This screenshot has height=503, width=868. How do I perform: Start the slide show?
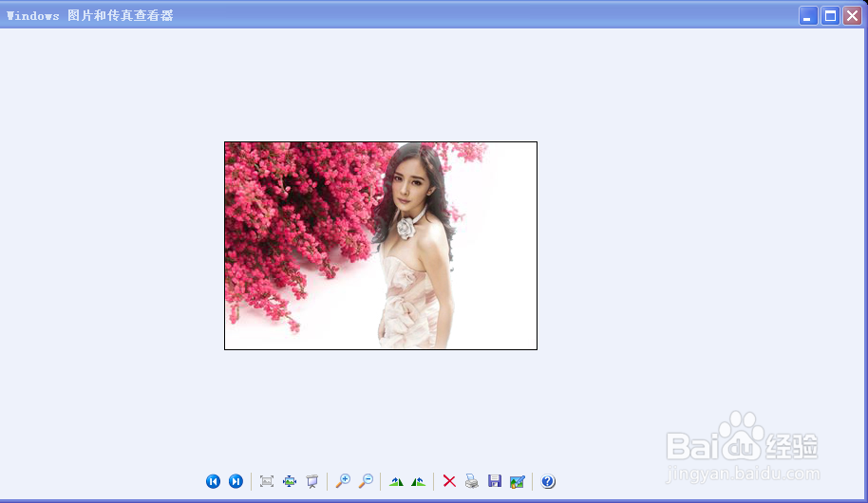tap(312, 481)
